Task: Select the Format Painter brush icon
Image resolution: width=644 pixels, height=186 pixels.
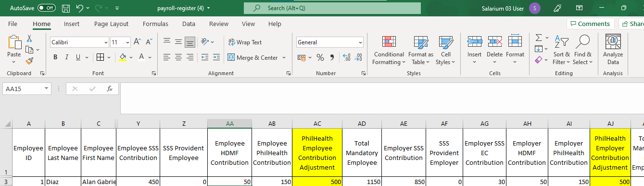Action: pos(30,61)
